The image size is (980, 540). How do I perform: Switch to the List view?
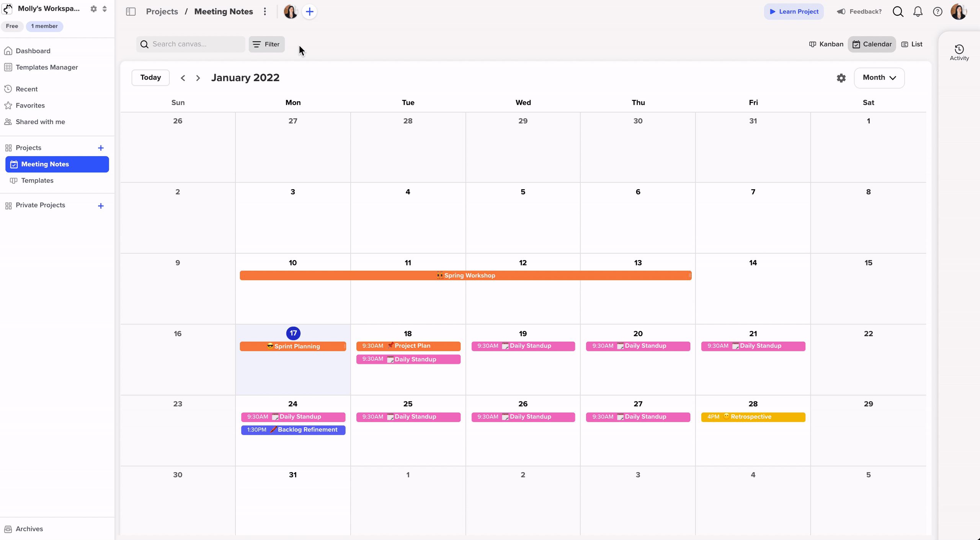[912, 44]
